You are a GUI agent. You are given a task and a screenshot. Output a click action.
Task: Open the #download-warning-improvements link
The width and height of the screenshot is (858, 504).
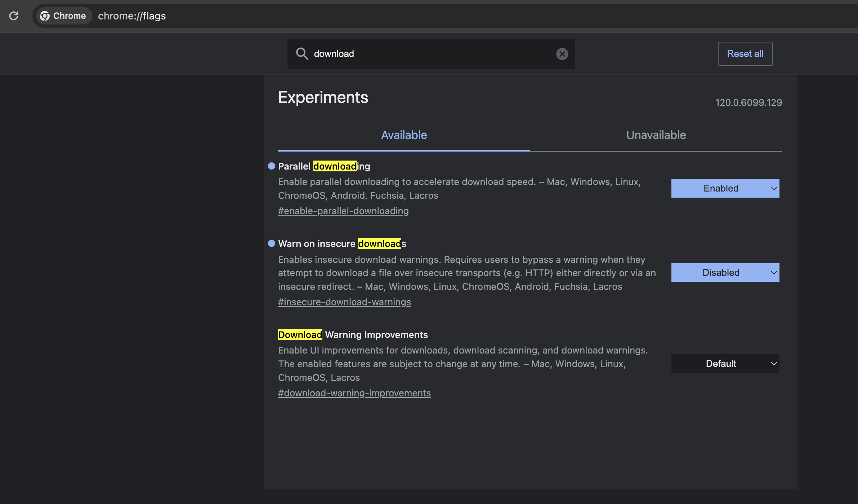354,393
